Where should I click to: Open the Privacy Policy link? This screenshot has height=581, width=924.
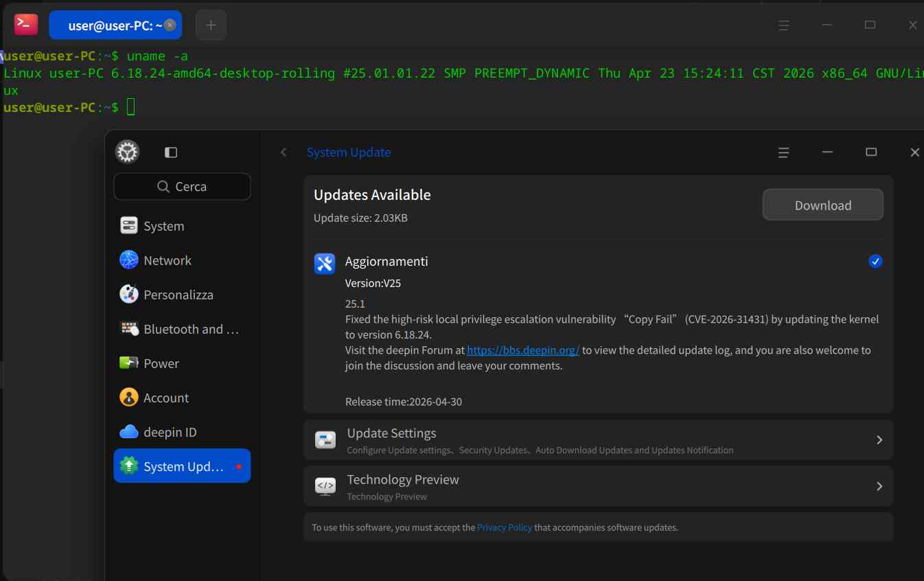pyautogui.click(x=505, y=527)
